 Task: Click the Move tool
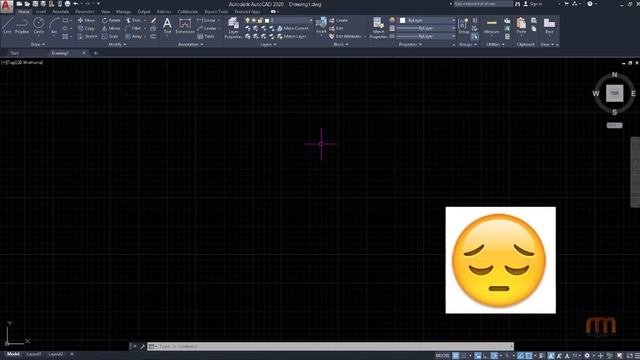click(x=87, y=20)
